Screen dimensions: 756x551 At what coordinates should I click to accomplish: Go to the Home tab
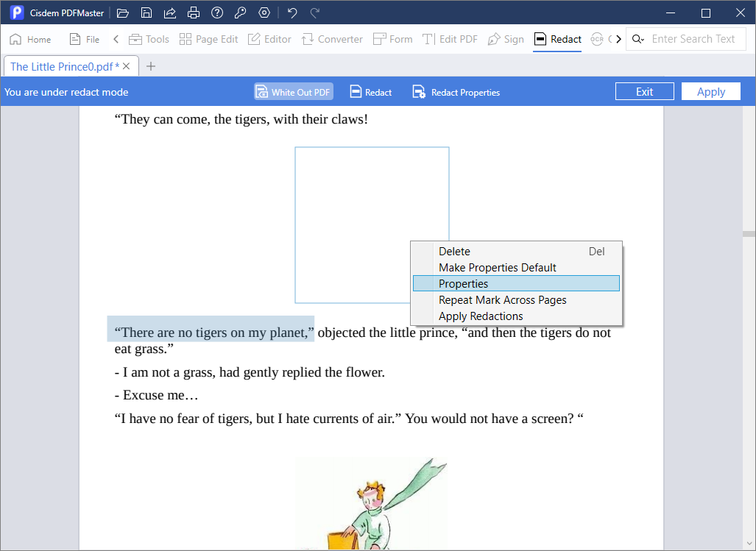(x=30, y=39)
